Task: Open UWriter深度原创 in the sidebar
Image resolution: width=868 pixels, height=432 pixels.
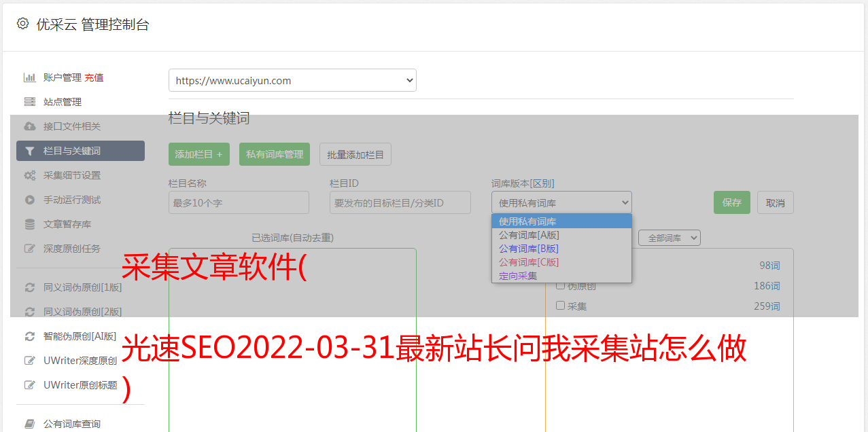Action: [x=80, y=361]
